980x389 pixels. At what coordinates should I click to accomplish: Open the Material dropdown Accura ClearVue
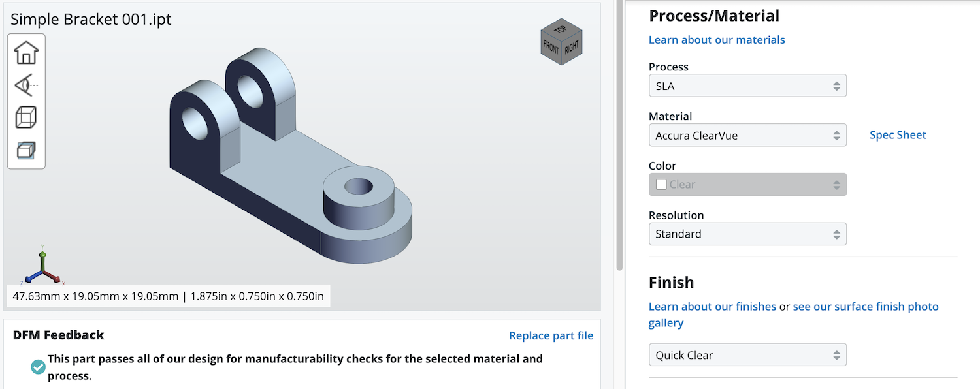click(x=747, y=136)
